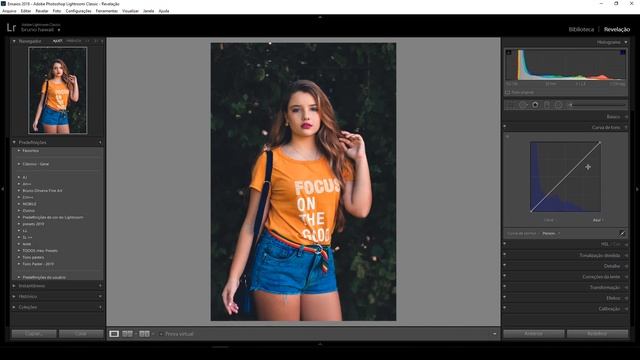Toggle the Curva de tons panel switch

coord(505,126)
